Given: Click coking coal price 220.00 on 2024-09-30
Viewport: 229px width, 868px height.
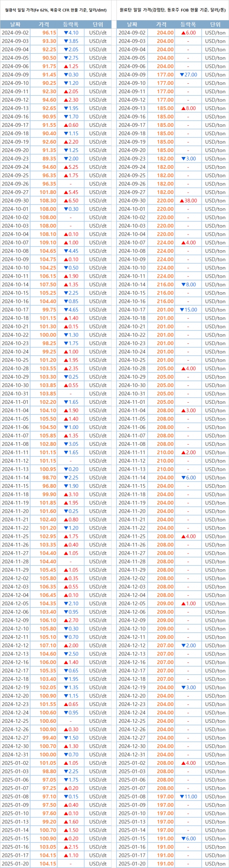Looking at the screenshot, I should click(165, 201).
